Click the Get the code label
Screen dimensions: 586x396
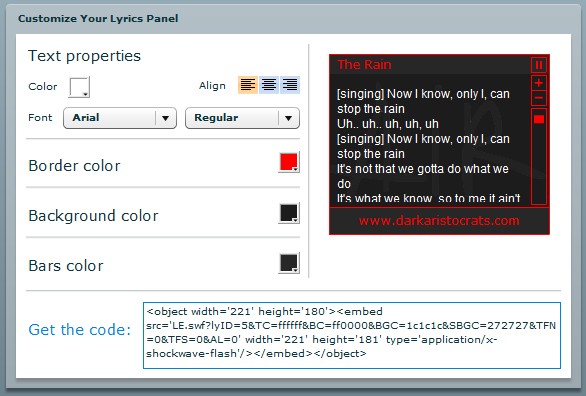[x=80, y=330]
